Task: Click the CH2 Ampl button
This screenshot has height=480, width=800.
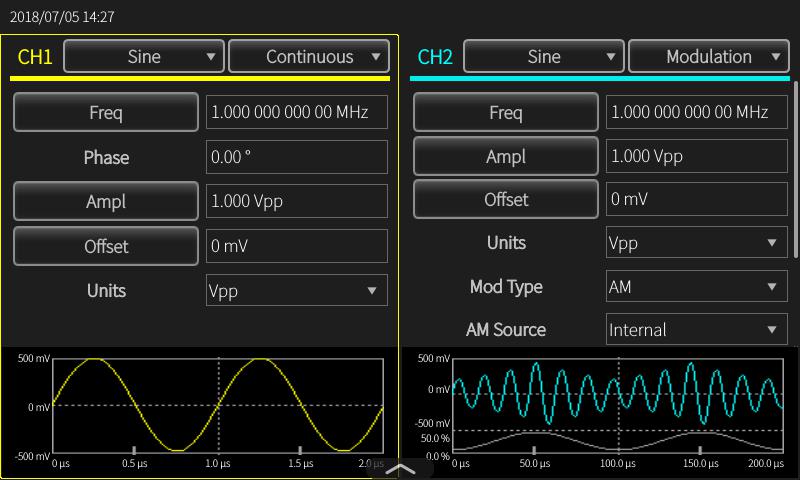Action: (x=506, y=156)
